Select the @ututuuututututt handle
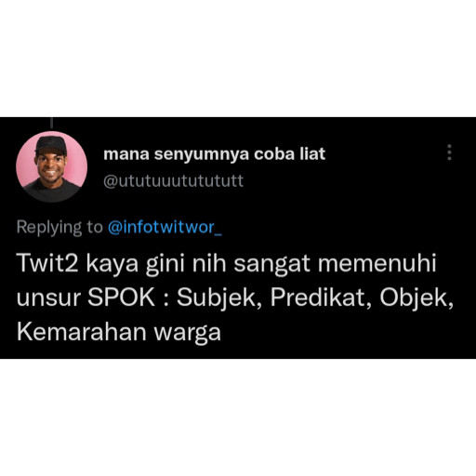 [x=173, y=181]
